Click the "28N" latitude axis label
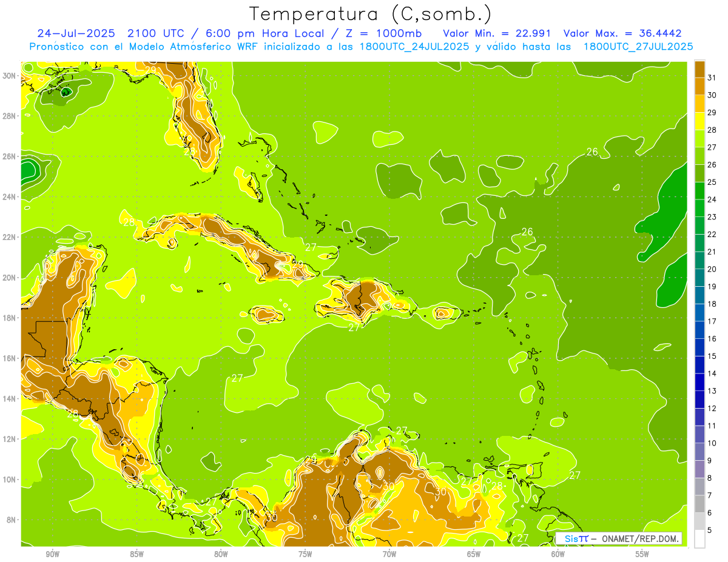Screen dimensions: 728x562 (x=9, y=116)
